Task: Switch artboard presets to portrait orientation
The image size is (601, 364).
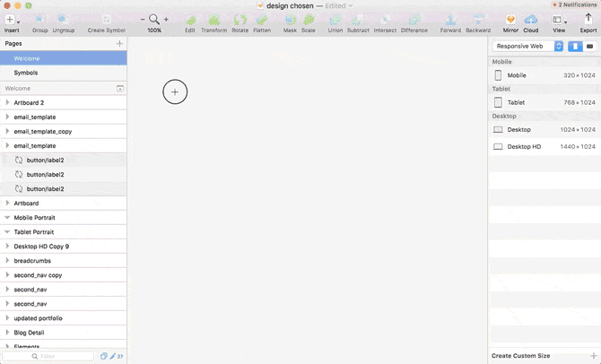Action: [575, 46]
